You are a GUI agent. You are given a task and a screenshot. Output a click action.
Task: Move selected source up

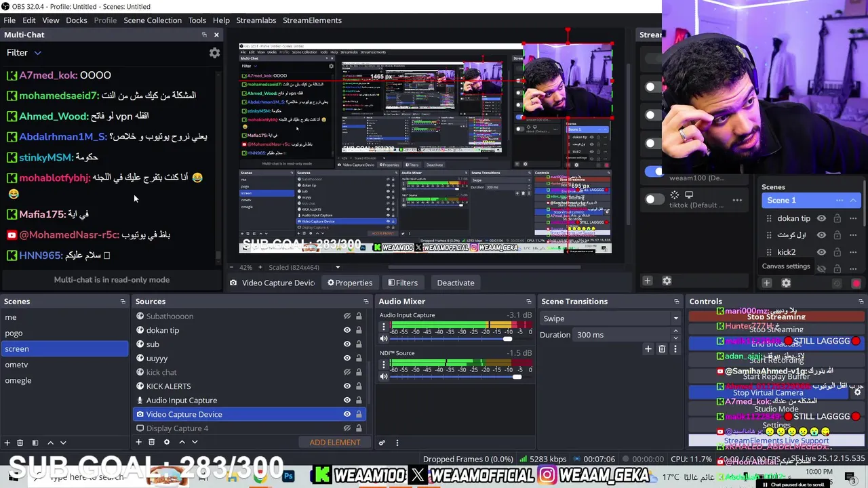pos(182,442)
